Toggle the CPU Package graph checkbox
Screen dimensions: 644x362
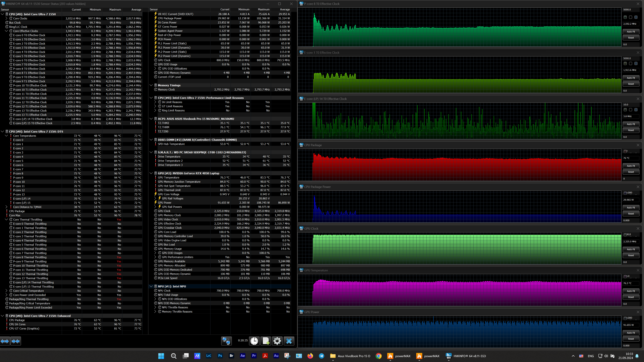[625, 151]
